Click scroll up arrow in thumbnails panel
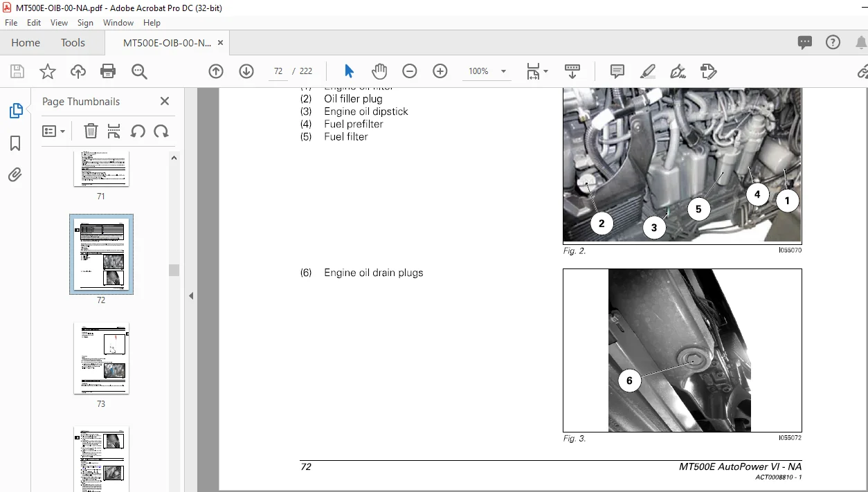The image size is (868, 492). [174, 158]
